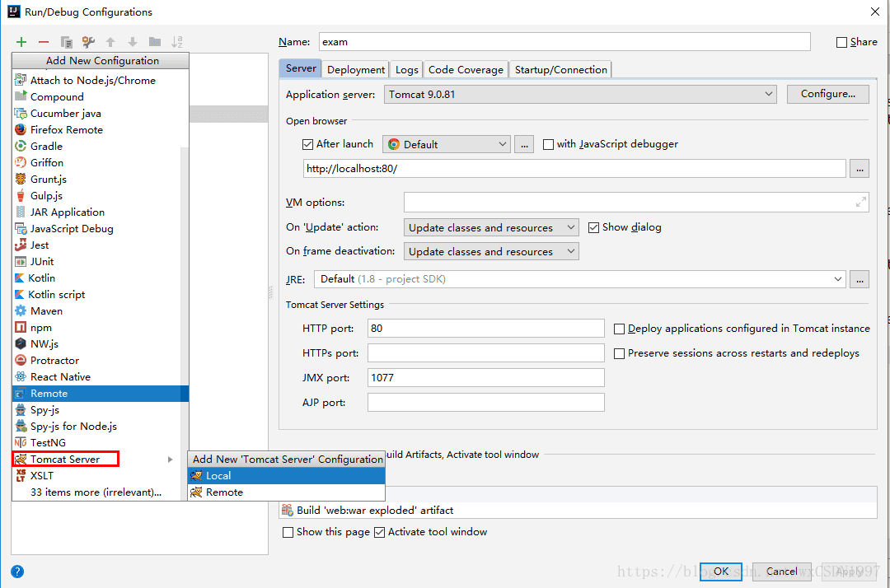890x588 pixels.
Task: Click the Create new folder icon
Action: click(x=154, y=42)
